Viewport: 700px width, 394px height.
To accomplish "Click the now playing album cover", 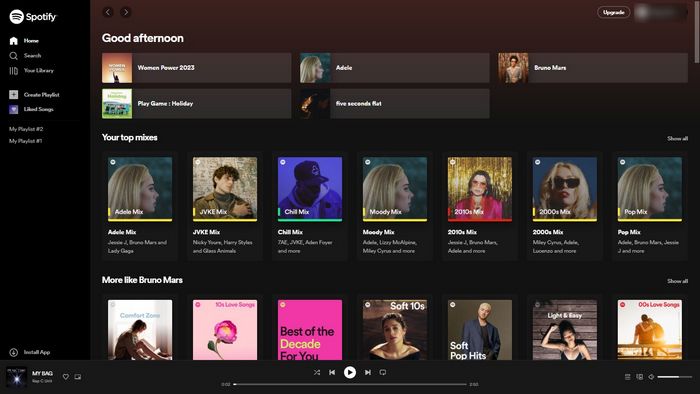I will point(17,377).
